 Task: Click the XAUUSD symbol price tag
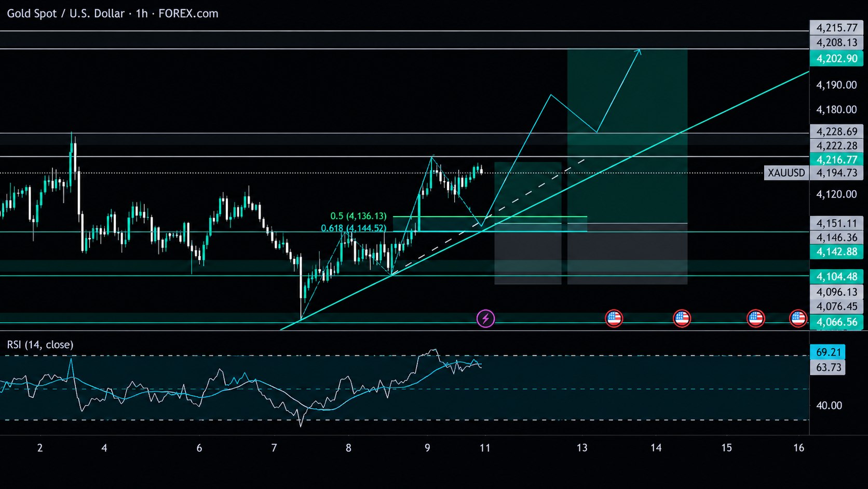(x=786, y=173)
